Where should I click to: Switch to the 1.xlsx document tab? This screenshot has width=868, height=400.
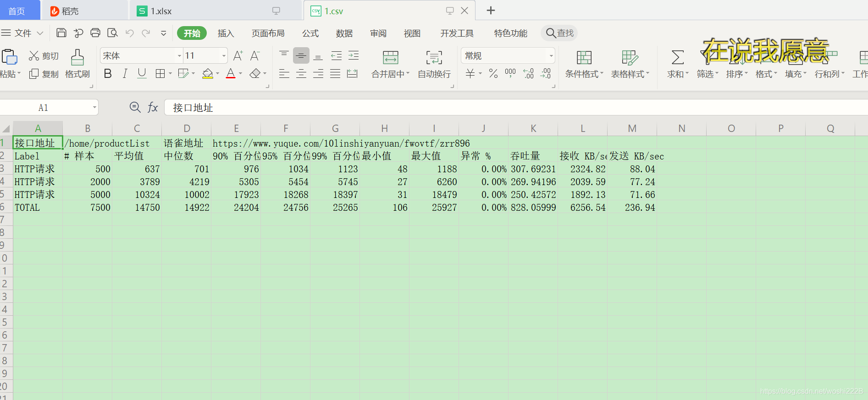pos(216,11)
